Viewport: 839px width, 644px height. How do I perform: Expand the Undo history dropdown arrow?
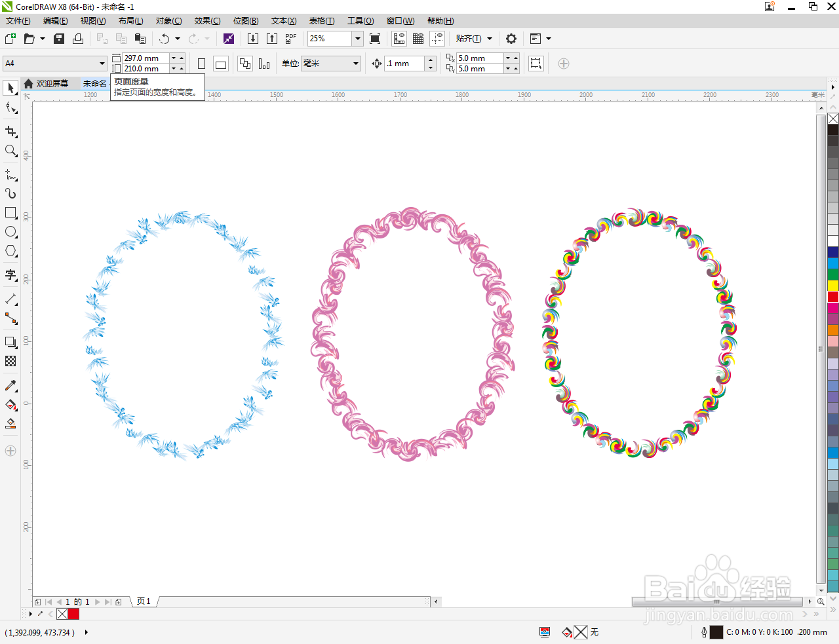[178, 39]
